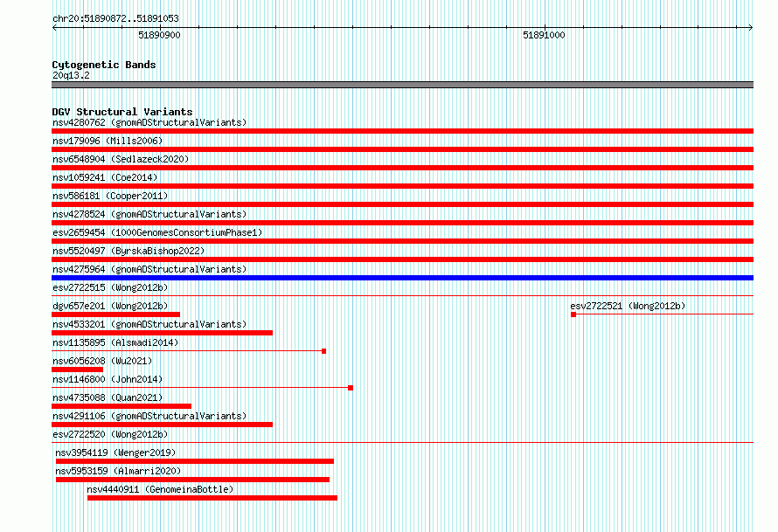Image resolution: width=778 pixels, height=532 pixels.
Task: Open the nsv1135895 (Alsmadi2014) variant
Action: (115, 342)
